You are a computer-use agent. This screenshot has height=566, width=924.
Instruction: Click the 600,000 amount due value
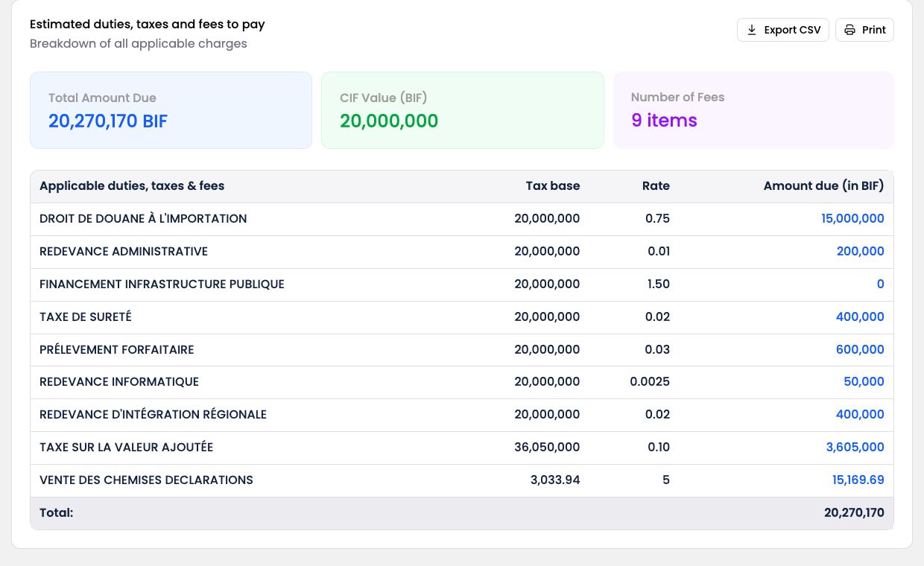point(861,350)
